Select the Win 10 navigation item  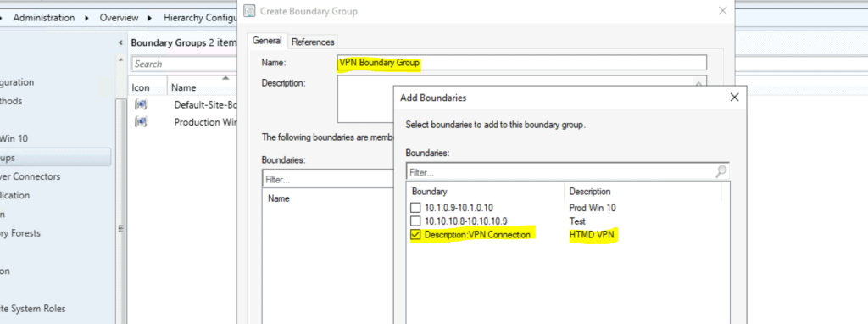(x=14, y=138)
